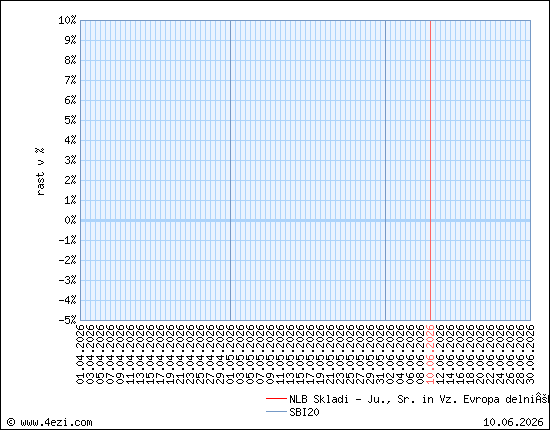
Task: Click the 2% y-axis label
Action: [70, 180]
